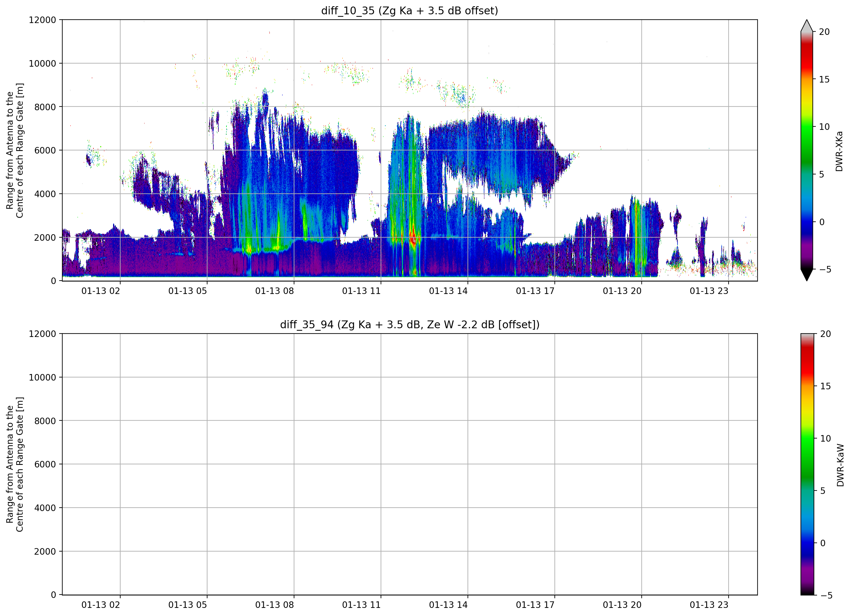Click the 01-13 23 tick label of top plot
The width and height of the screenshot is (851, 616).
tap(709, 291)
